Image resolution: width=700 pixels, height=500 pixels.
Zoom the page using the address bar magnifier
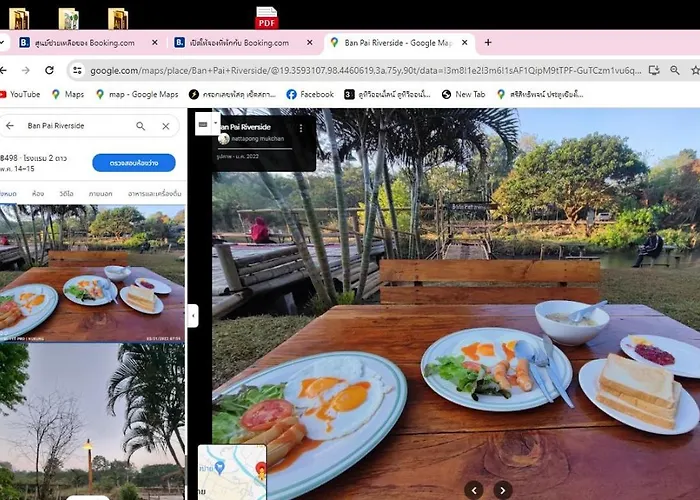click(676, 70)
